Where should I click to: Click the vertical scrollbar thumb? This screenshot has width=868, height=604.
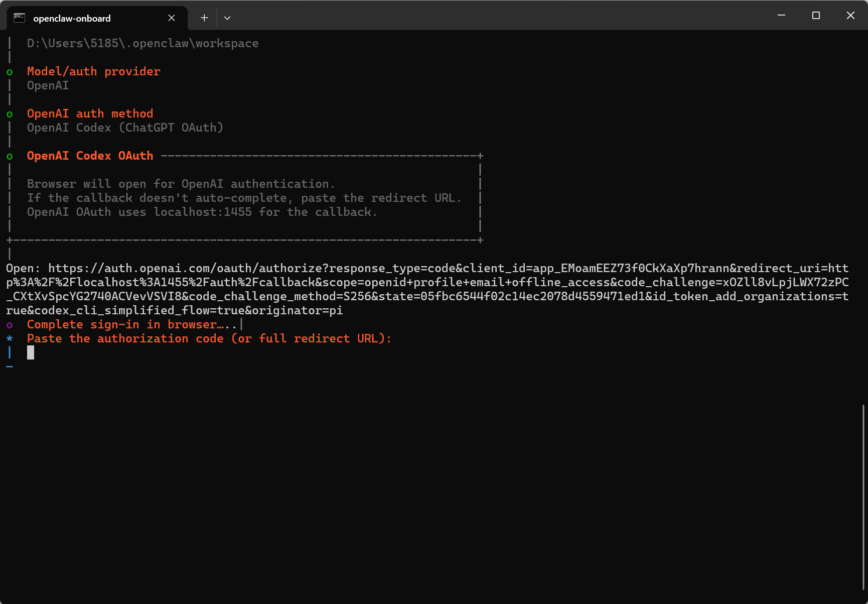863,497
